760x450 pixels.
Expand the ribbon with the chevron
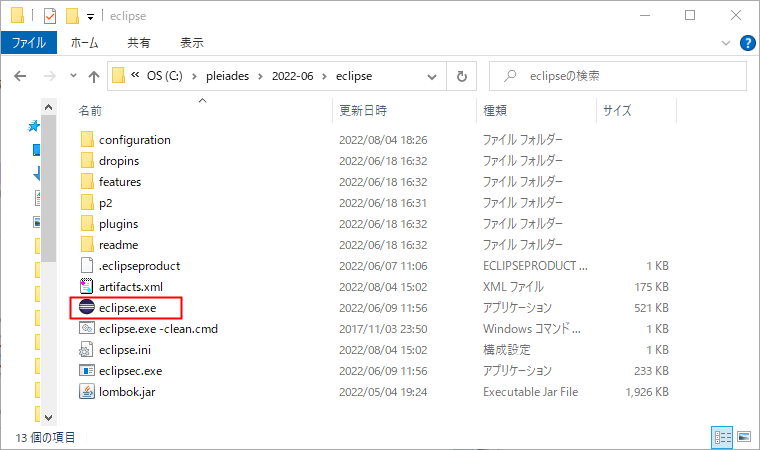point(726,43)
